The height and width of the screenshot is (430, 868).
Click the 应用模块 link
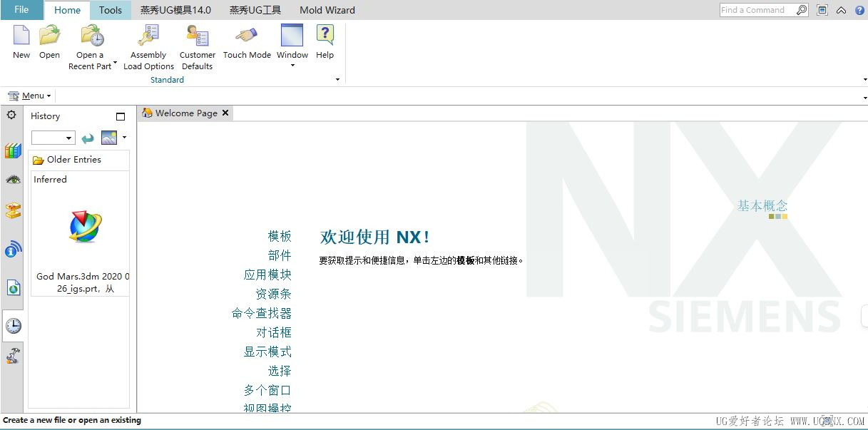pyautogui.click(x=267, y=275)
